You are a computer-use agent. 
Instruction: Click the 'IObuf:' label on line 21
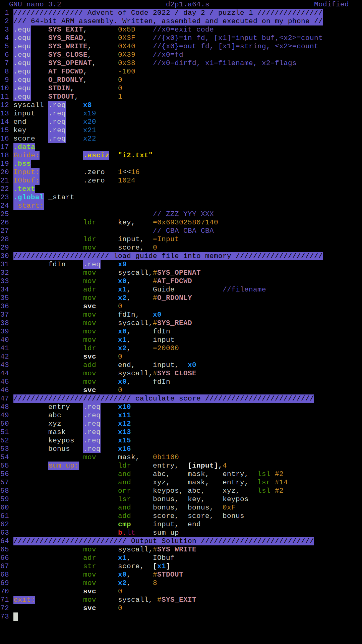tap(26, 180)
